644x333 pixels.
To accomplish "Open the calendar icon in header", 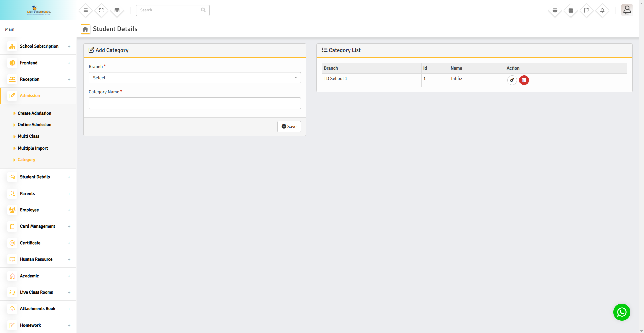I will click(571, 10).
